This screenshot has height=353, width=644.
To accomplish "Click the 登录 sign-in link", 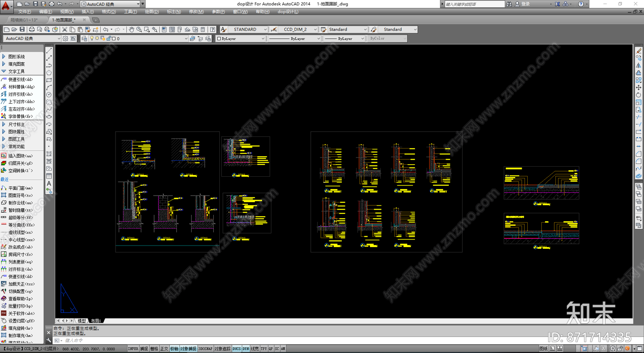I will pyautogui.click(x=526, y=4).
